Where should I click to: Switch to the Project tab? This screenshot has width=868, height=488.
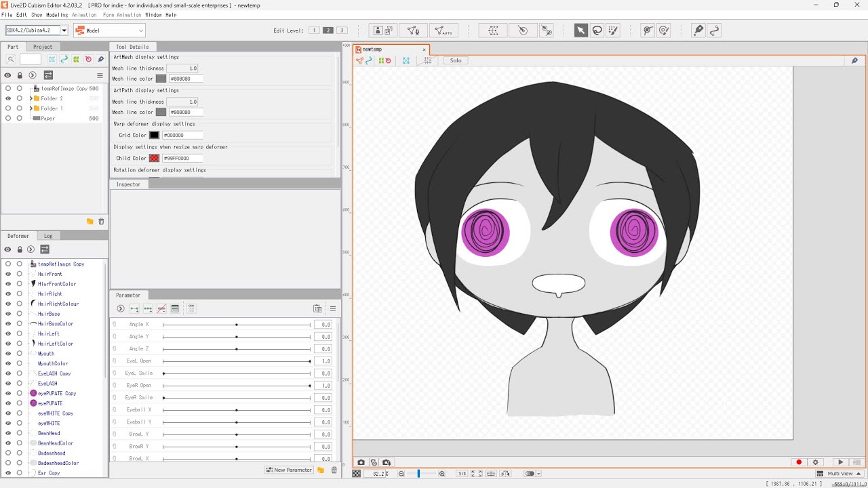click(x=43, y=47)
